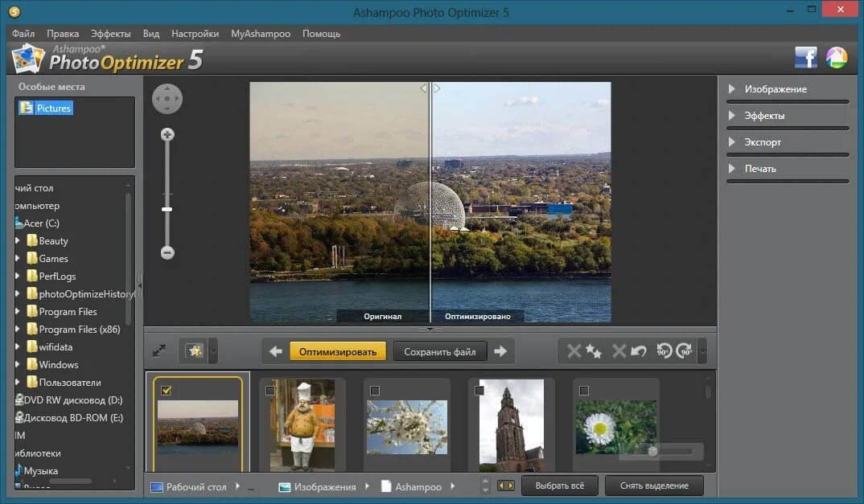864x504 pixels.
Task: Select the chef statue thumbnail
Action: 302,424
